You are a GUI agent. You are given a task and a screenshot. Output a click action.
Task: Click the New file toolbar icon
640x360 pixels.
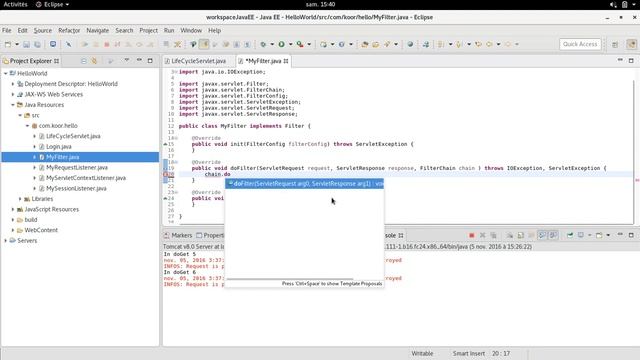(8, 44)
